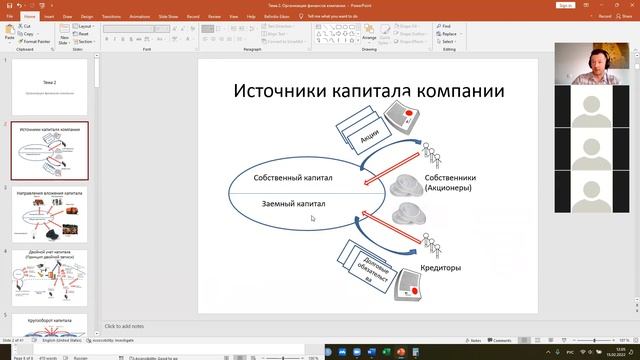The width and height of the screenshot is (640, 360).
Task: Click the PowerPoint taskbar icon
Action: click(x=401, y=352)
